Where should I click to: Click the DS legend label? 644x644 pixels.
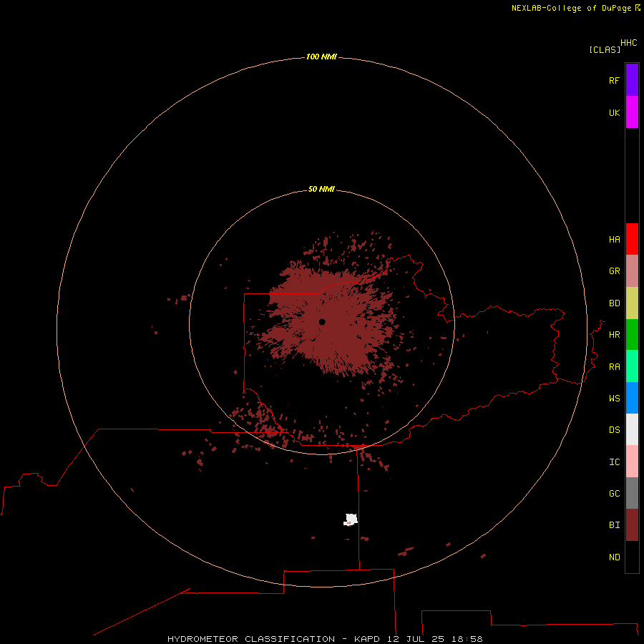(614, 430)
